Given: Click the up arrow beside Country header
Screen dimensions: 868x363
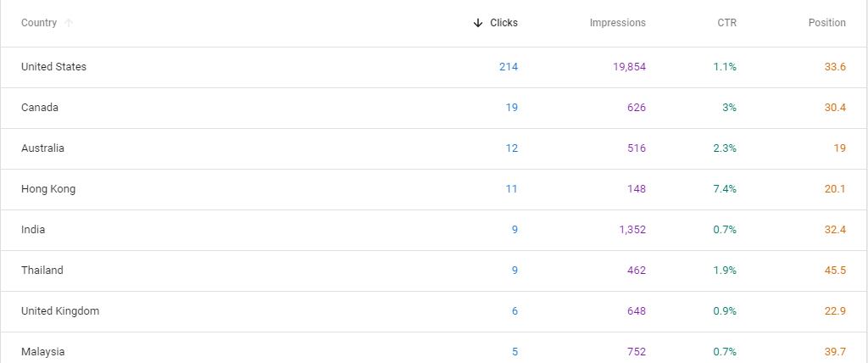Looking at the screenshot, I should 69,23.
